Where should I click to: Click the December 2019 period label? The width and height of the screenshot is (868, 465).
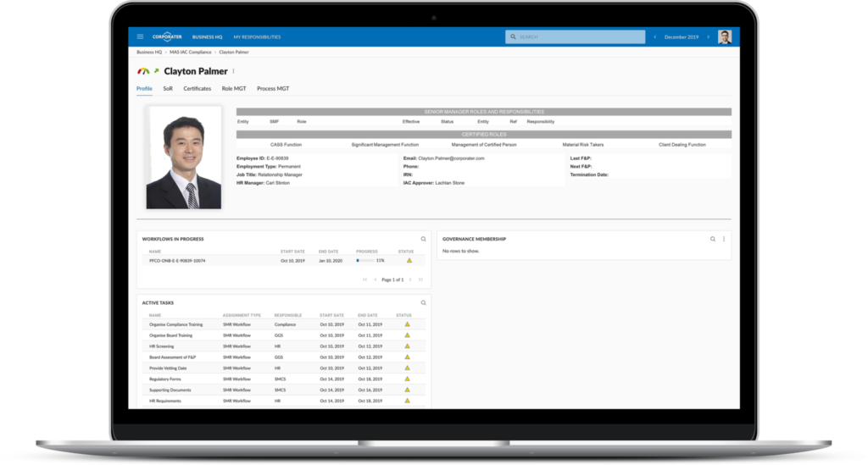tap(682, 37)
